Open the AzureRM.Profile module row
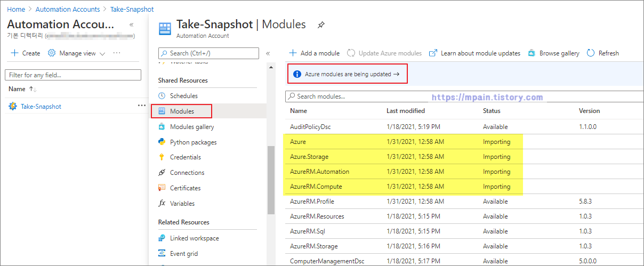This screenshot has width=644, height=266. click(463, 201)
